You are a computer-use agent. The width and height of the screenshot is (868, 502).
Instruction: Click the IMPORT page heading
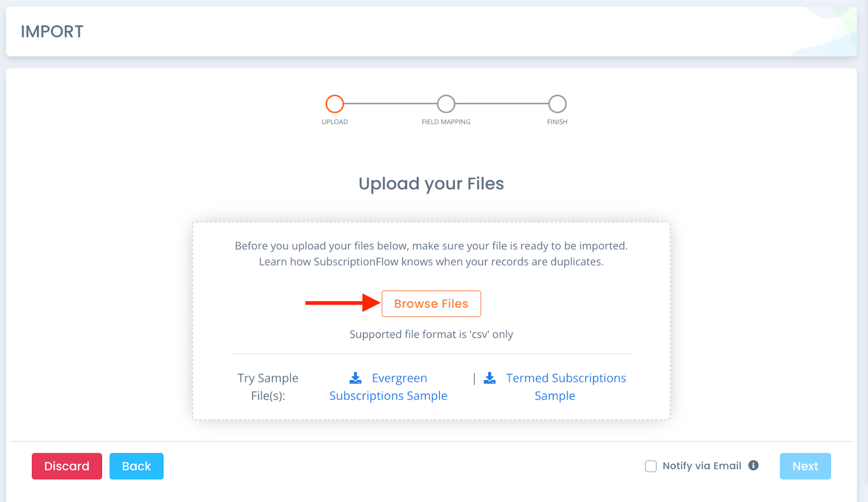pyautogui.click(x=52, y=31)
